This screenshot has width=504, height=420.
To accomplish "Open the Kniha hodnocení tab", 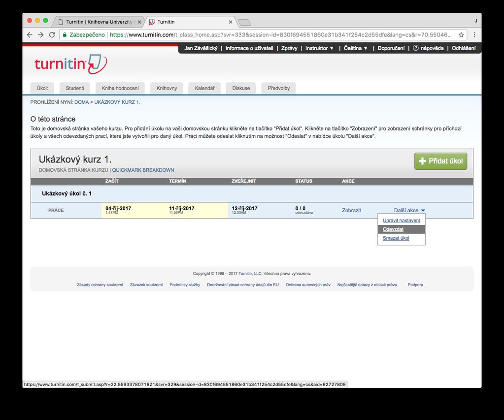I will [120, 88].
